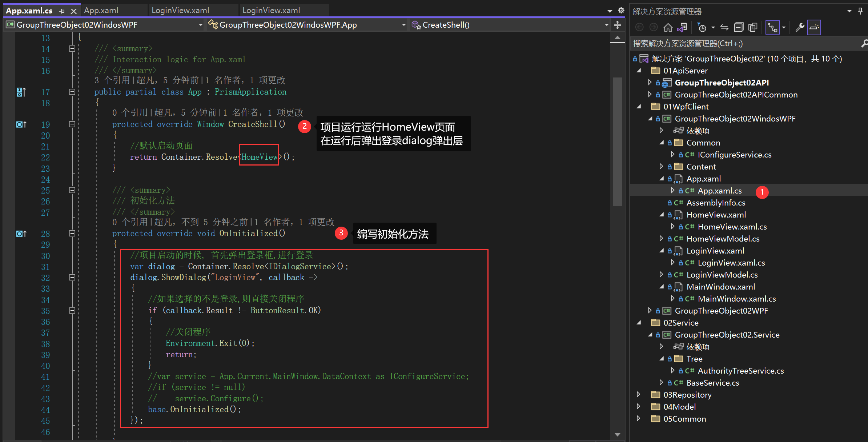This screenshot has height=442, width=868.
Task: Toggle pin on App.xaml.cs tab
Action: pos(62,11)
